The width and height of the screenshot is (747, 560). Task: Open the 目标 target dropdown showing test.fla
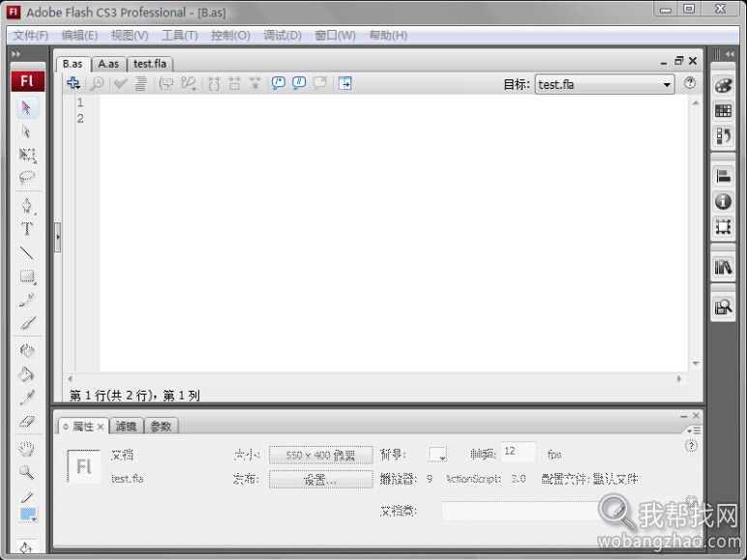coord(605,84)
